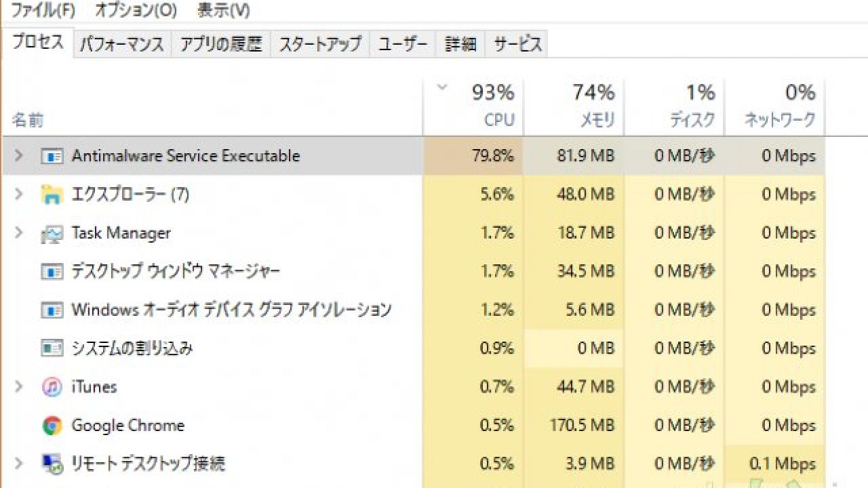The image size is (868, 488).
Task: Switch to the スタートアップ tab
Action: [320, 45]
